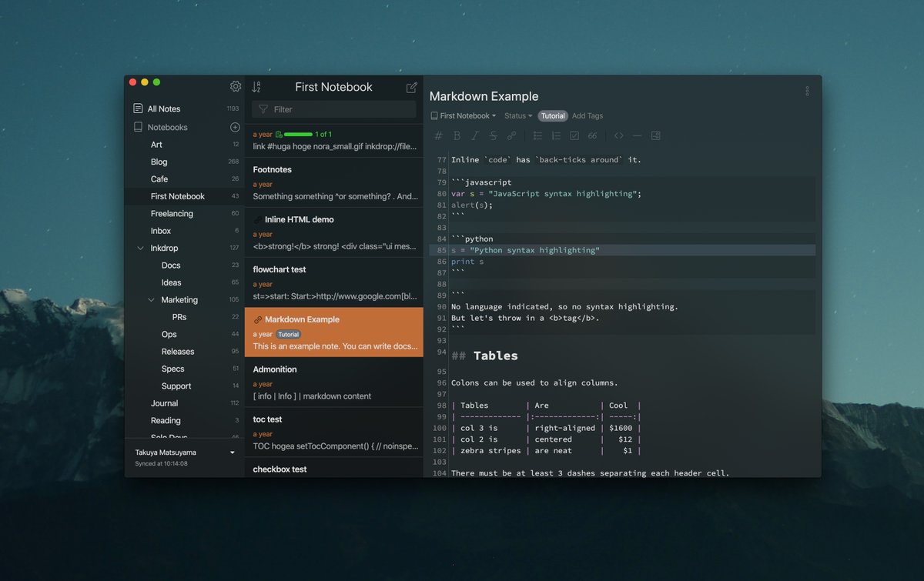This screenshot has width=924, height=581.
Task: Insert a link via the toolbar link icon
Action: [x=511, y=135]
